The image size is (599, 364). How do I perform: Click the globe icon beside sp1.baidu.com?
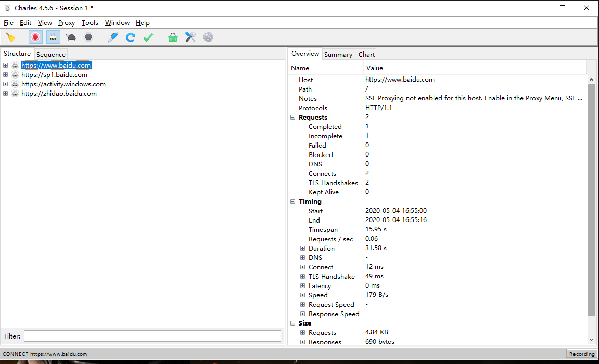(15, 75)
